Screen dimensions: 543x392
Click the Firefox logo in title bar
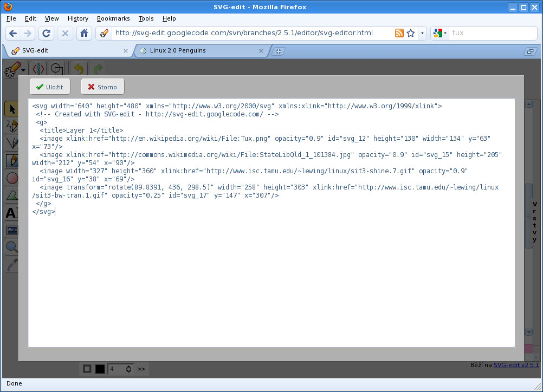[x=8, y=6]
